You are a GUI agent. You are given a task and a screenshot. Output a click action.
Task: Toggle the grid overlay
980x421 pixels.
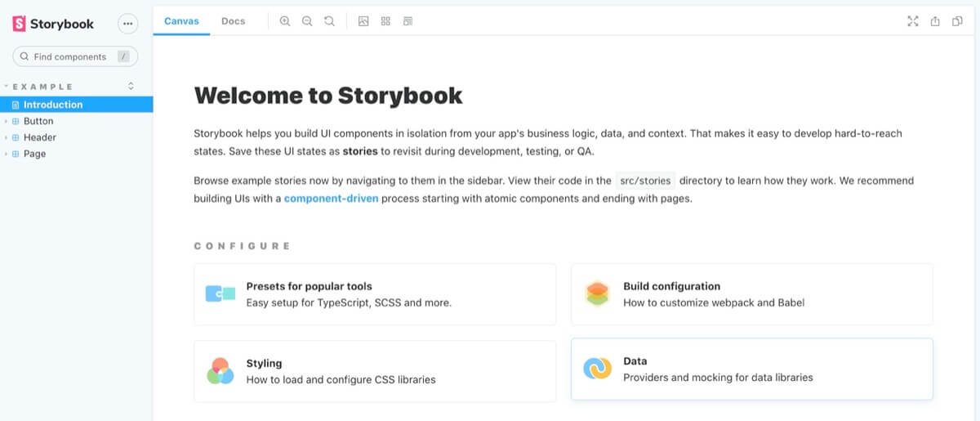[x=385, y=21]
